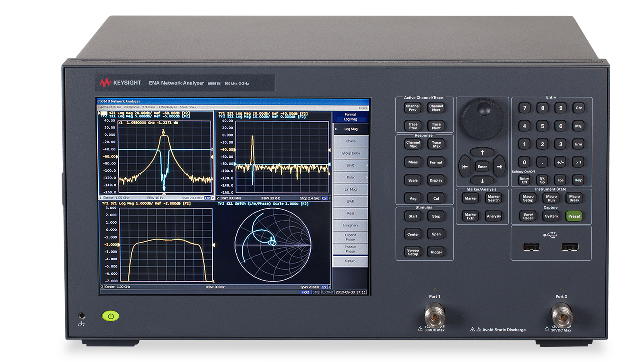The width and height of the screenshot is (644, 362).
Task: Maximize channel with Channel Max key
Action: [x=413, y=144]
